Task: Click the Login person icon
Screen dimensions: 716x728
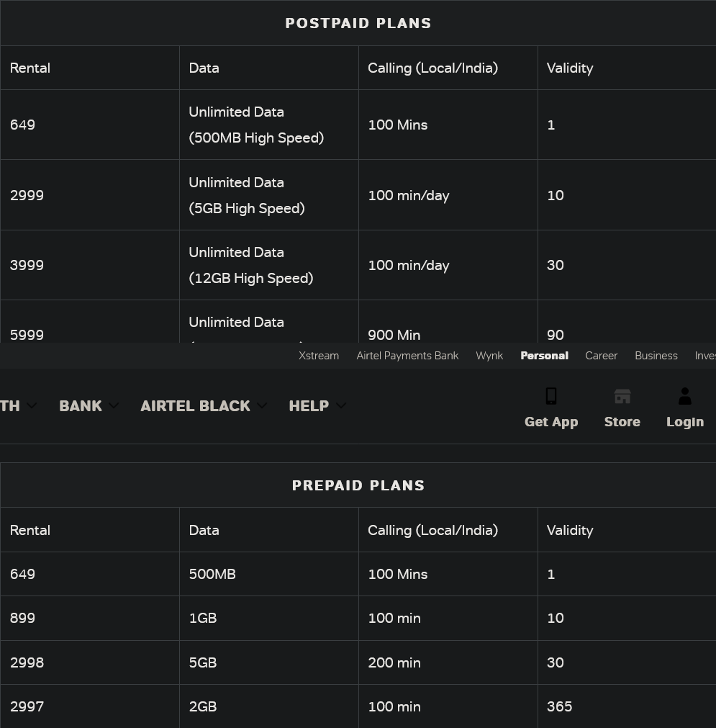Action: 684,397
